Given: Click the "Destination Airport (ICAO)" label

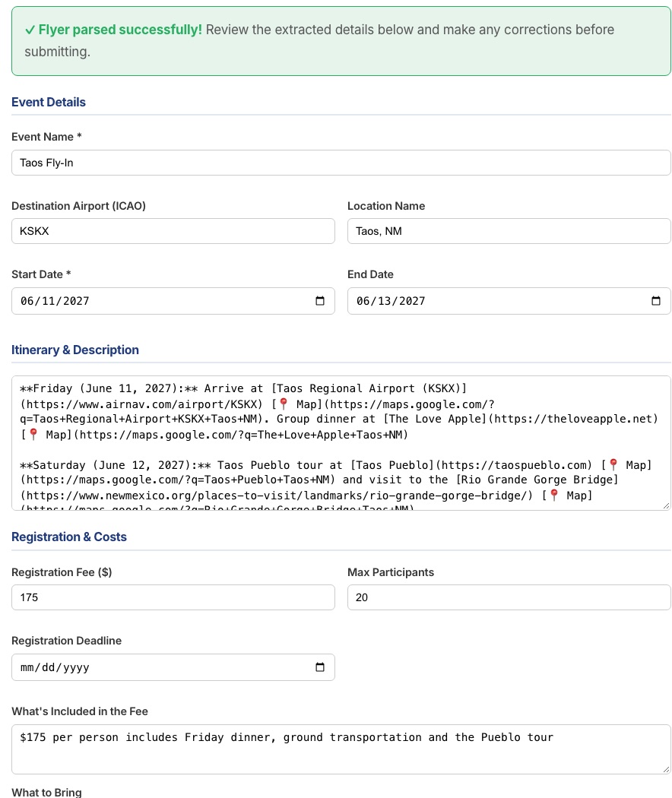Looking at the screenshot, I should 78,206.
